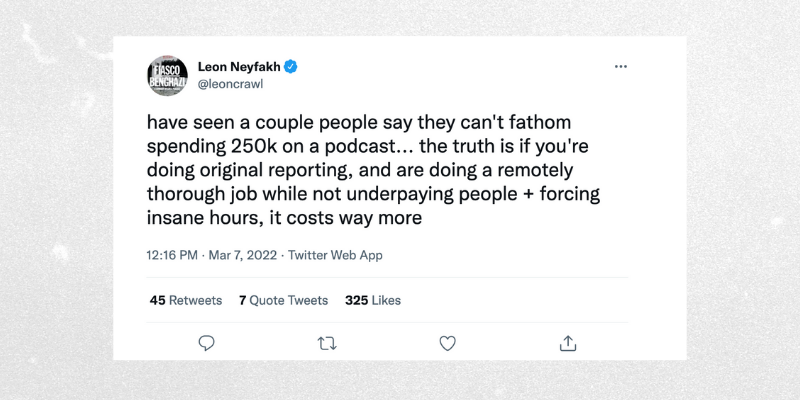800x400 pixels.
Task: Click the 12:16 PM timestamp
Action: pyautogui.click(x=175, y=255)
